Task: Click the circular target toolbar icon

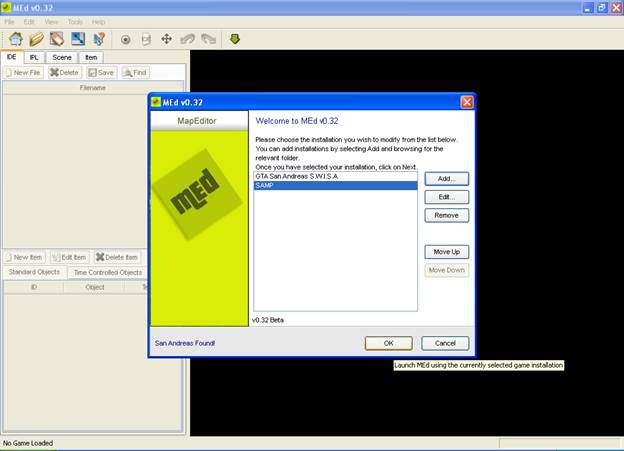Action: coord(125,39)
